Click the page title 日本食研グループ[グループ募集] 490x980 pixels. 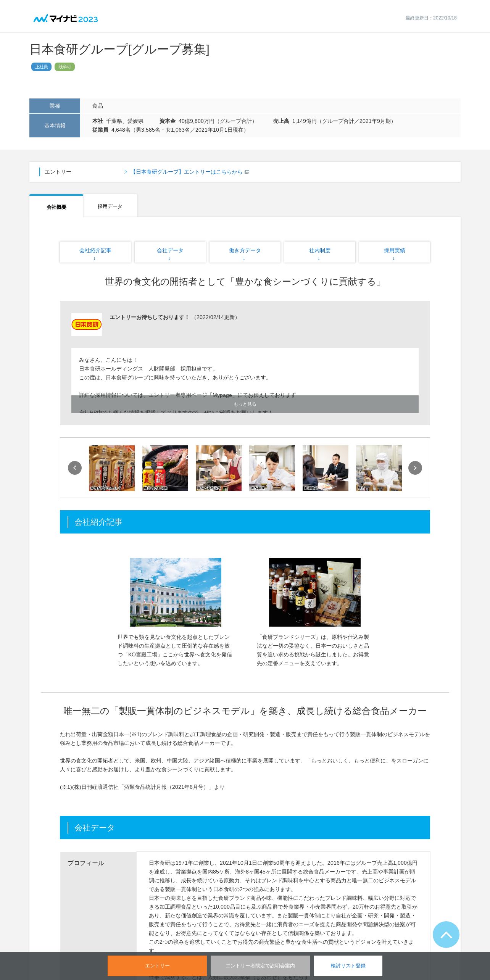pyautogui.click(x=119, y=49)
